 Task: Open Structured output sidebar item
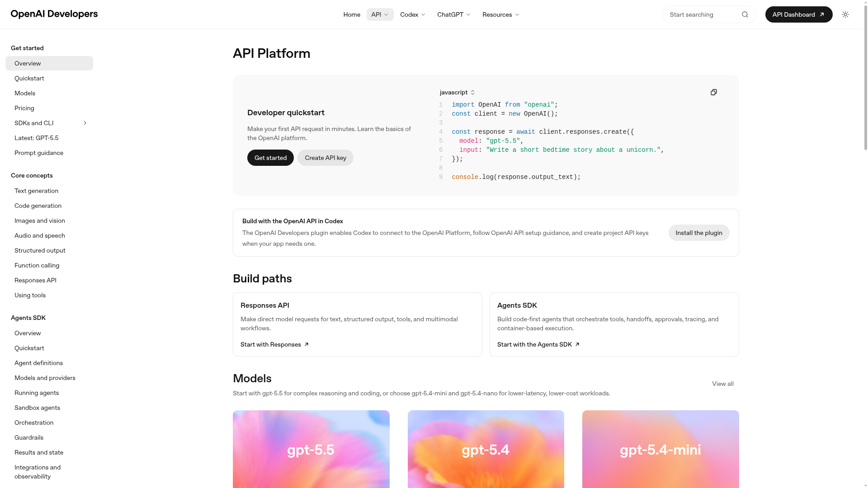point(49,250)
